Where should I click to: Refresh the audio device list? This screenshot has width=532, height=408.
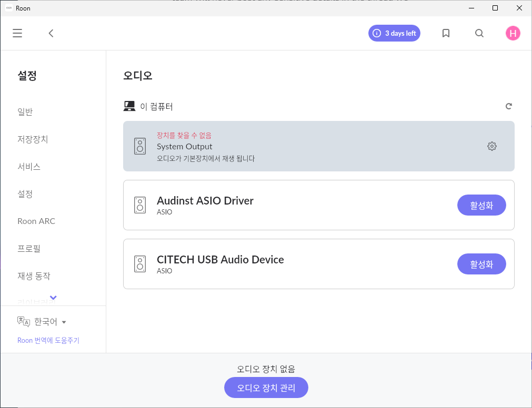pyautogui.click(x=508, y=106)
